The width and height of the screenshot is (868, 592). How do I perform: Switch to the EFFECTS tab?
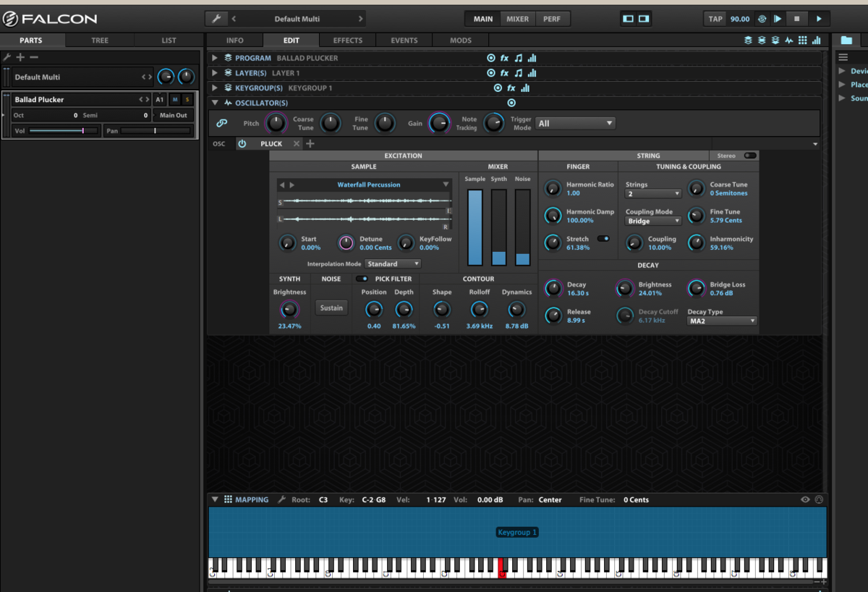[x=348, y=41]
